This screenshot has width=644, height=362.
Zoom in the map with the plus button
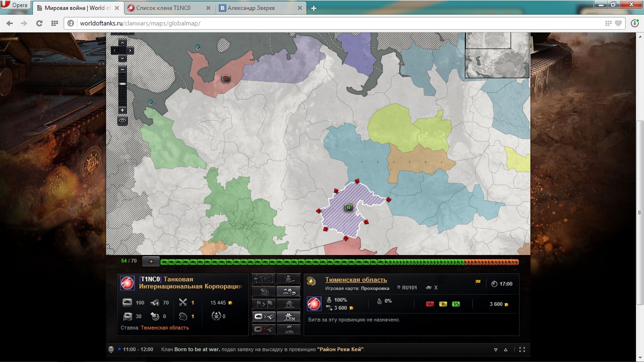tap(122, 110)
